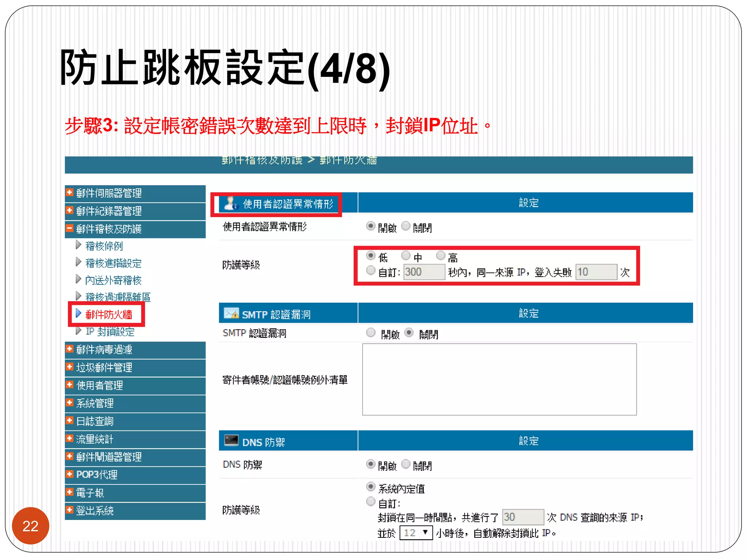Open the 郵件閘道器管理 menu
This screenshot has width=747, height=560.
click(x=135, y=457)
